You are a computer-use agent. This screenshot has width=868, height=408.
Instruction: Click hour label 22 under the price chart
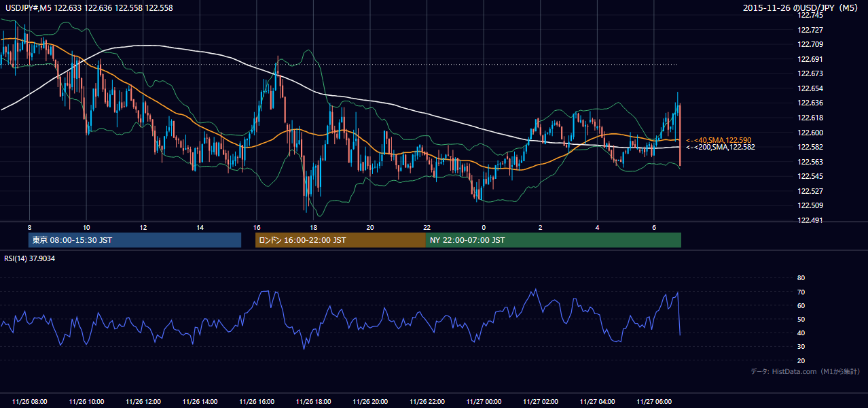click(x=427, y=227)
